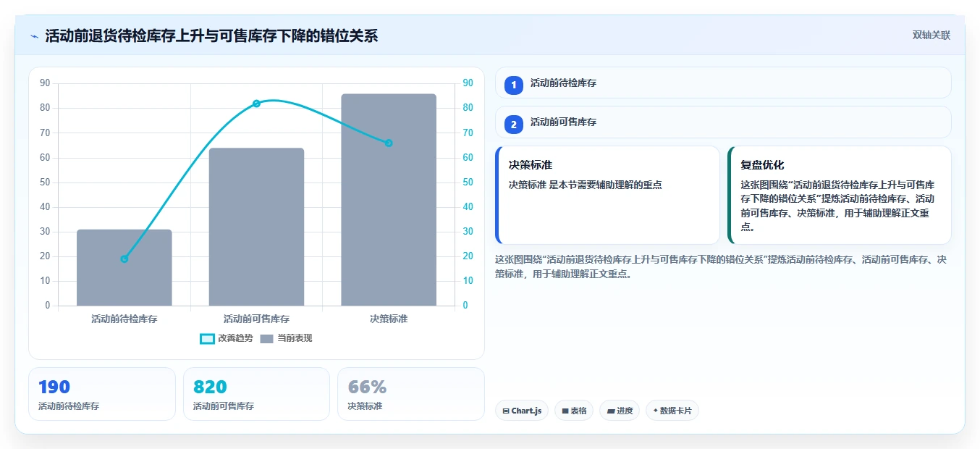Click right axis value 50

point(468,182)
